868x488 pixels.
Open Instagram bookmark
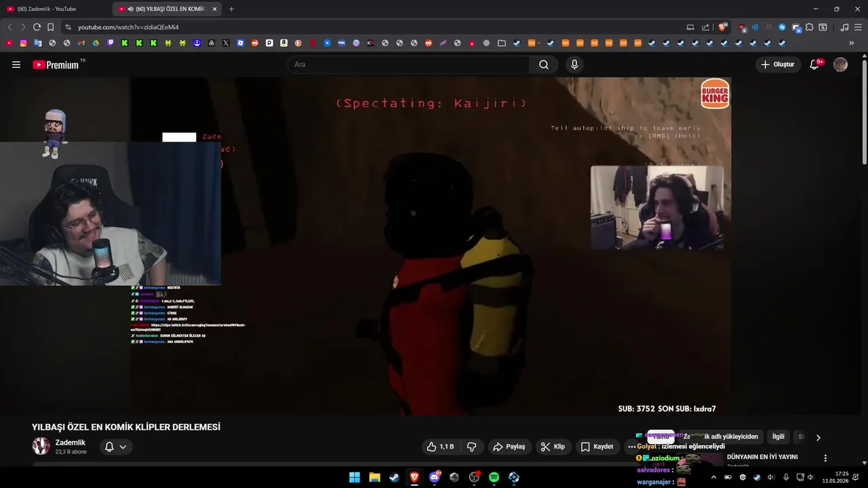[23, 43]
